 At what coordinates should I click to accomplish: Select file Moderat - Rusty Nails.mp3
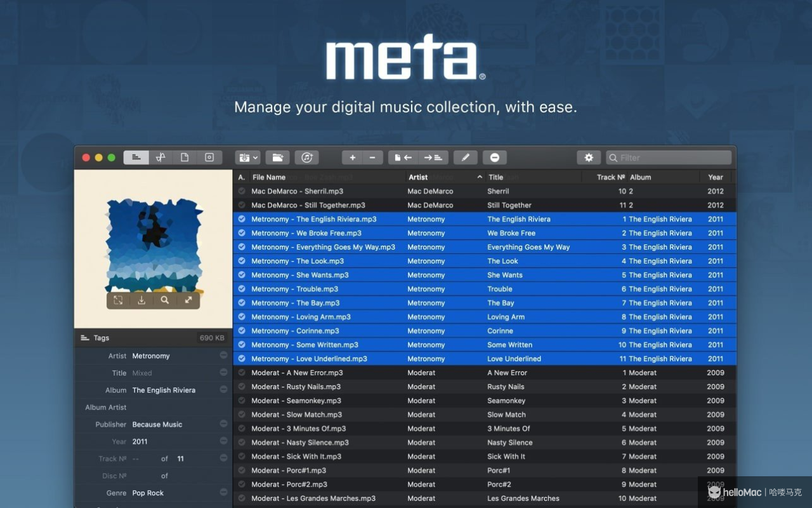(296, 387)
